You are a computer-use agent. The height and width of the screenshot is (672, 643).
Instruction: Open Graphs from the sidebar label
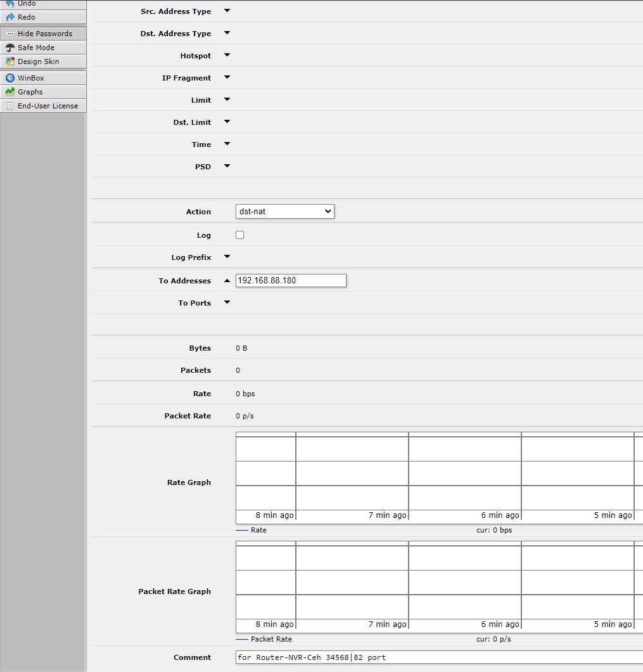[x=30, y=92]
